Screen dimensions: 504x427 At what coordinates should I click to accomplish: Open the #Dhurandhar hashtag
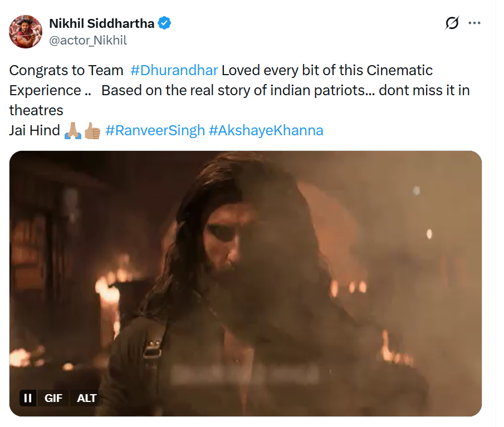pos(174,71)
